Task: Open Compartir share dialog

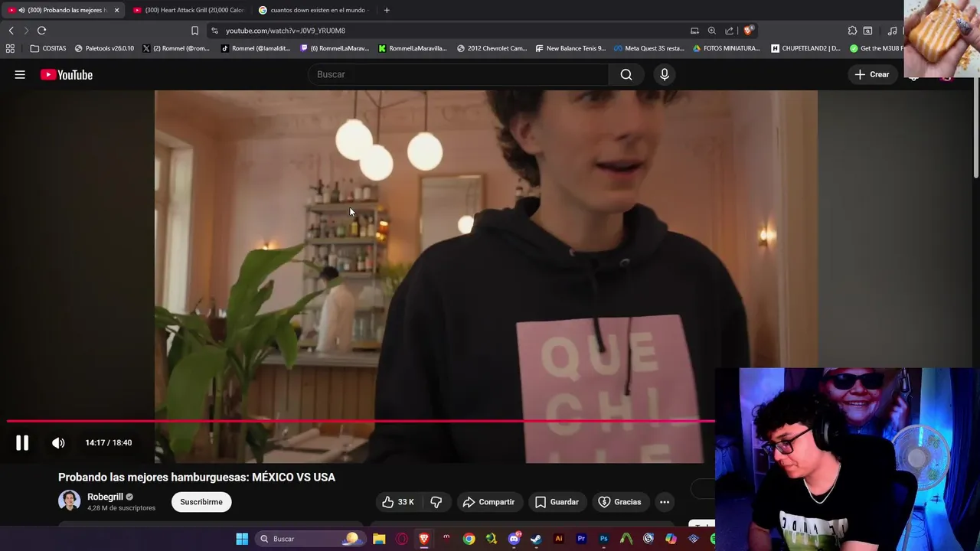Action: [x=488, y=502]
